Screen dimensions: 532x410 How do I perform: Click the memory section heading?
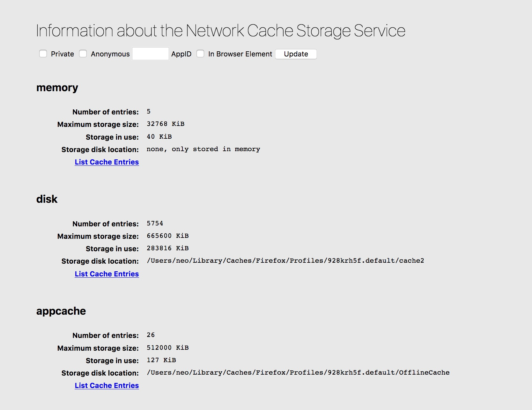(x=57, y=87)
